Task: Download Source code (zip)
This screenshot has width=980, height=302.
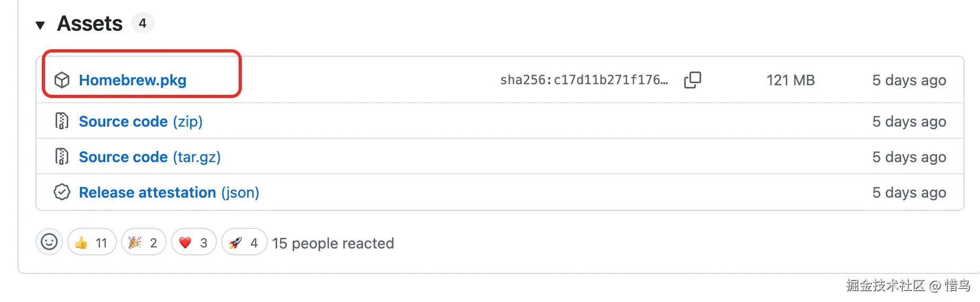Action: pos(140,121)
